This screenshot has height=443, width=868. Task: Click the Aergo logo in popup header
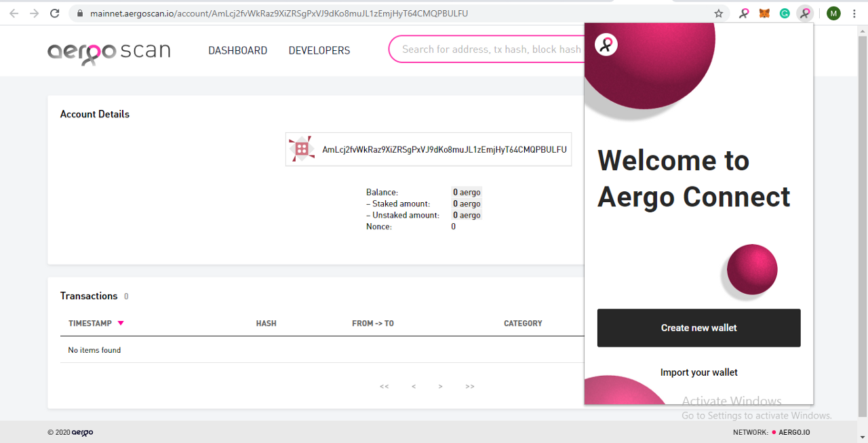[606, 45]
